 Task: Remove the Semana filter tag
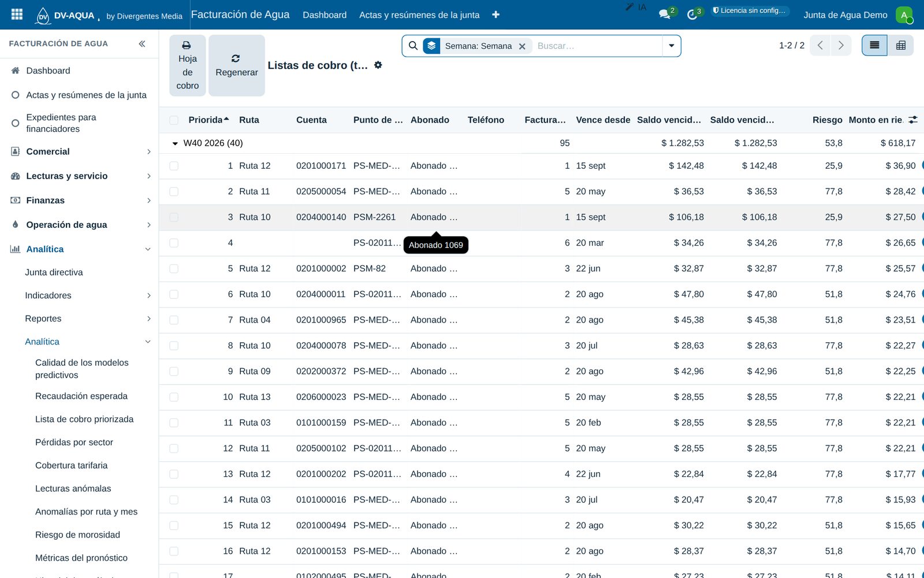[522, 46]
